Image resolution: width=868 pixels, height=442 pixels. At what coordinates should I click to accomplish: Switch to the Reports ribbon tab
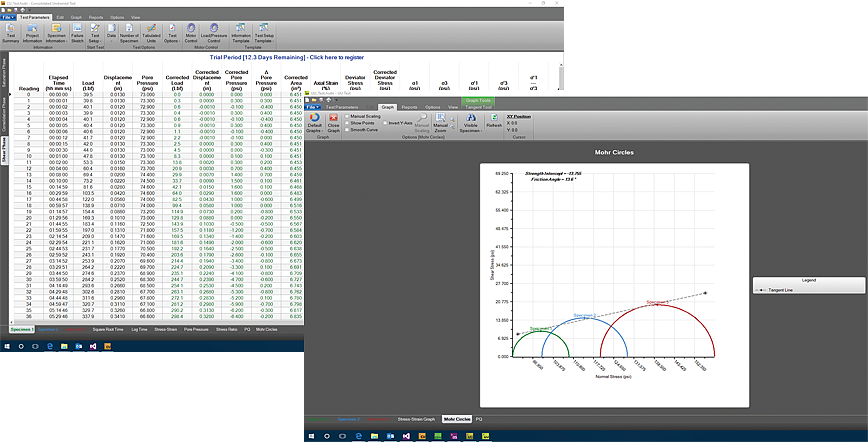point(95,17)
